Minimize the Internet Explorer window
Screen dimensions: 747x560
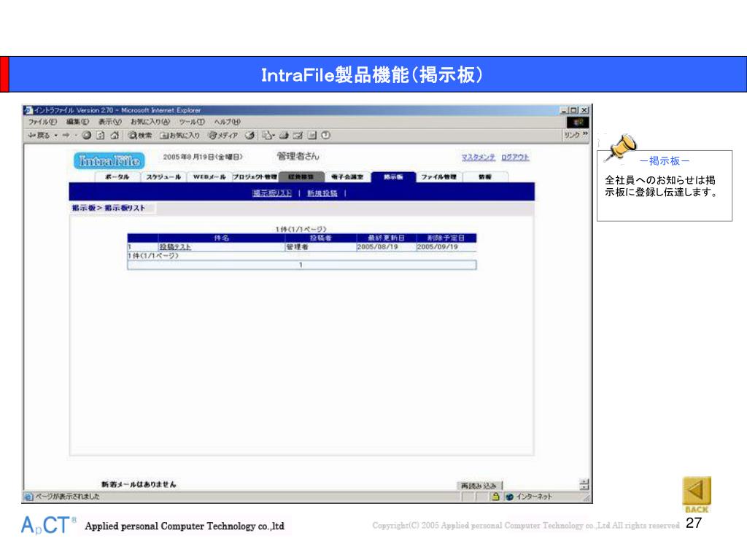(x=565, y=110)
